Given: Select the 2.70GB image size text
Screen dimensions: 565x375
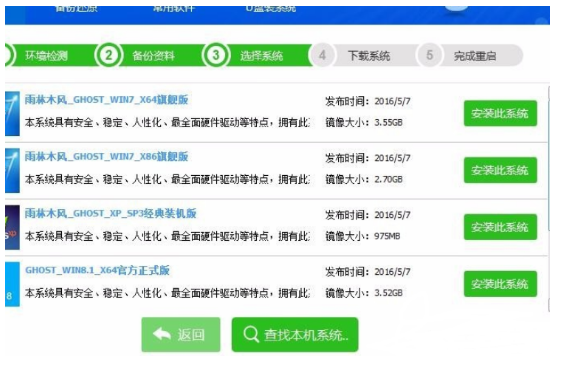Looking at the screenshot, I should [x=388, y=179].
